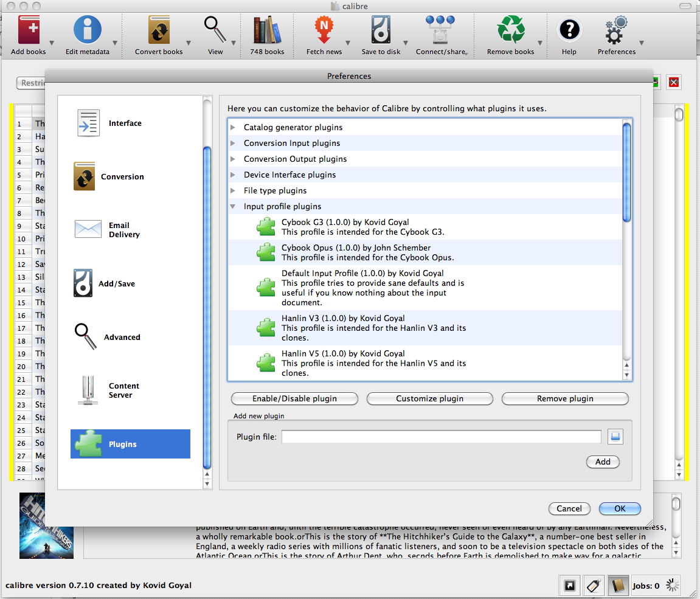This screenshot has width=700, height=599.
Task: Click the Add books toolbar icon
Action: pyautogui.click(x=29, y=29)
